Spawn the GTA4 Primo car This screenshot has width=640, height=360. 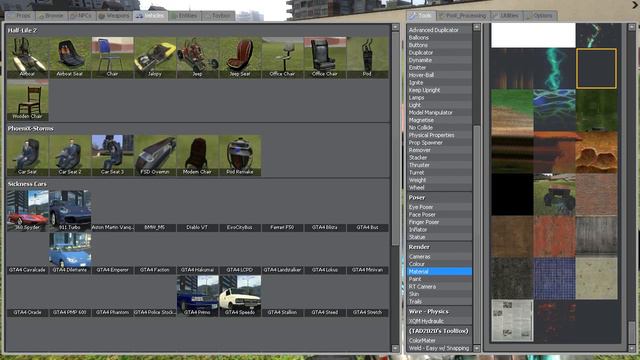tap(197, 296)
